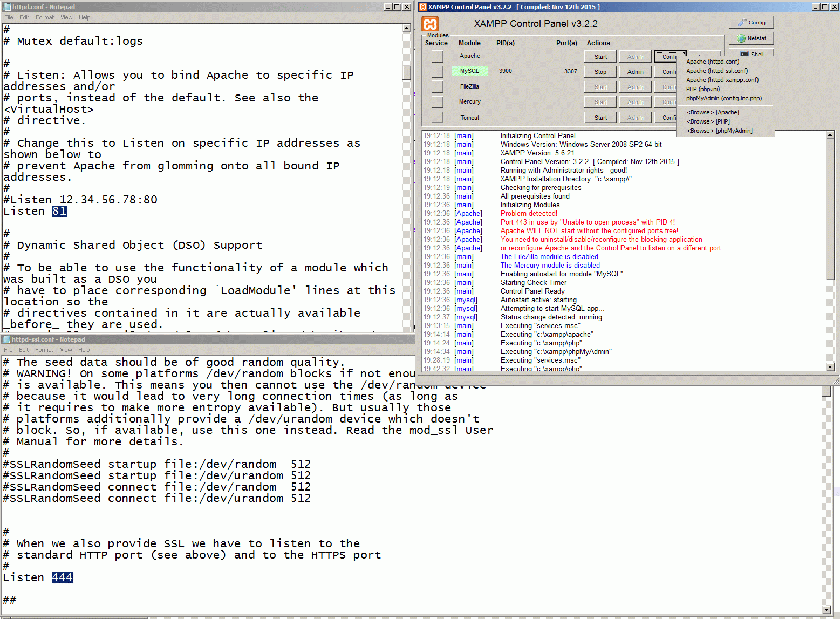
Task: Click "The FileZilla module is disabled" log line
Action: 549,257
